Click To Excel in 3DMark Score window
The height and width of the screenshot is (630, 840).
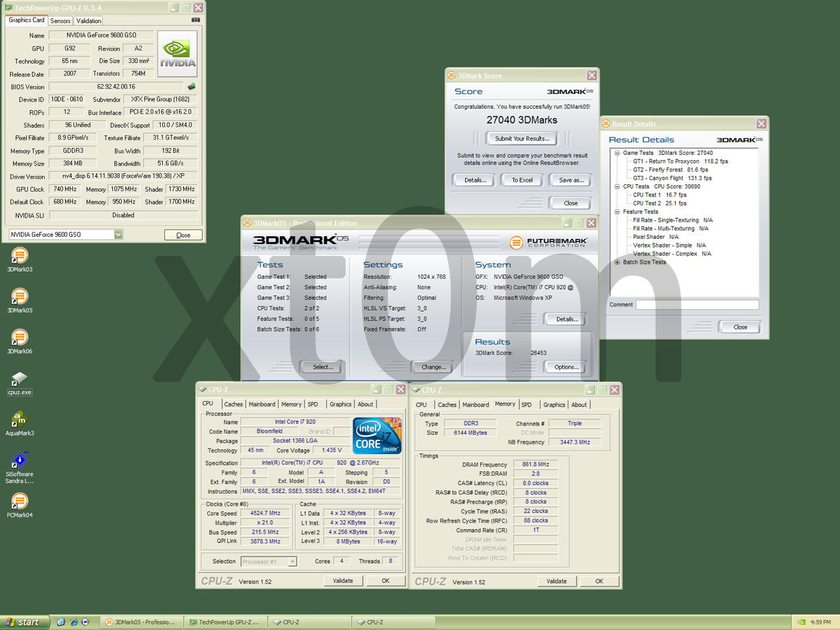pyautogui.click(x=522, y=180)
